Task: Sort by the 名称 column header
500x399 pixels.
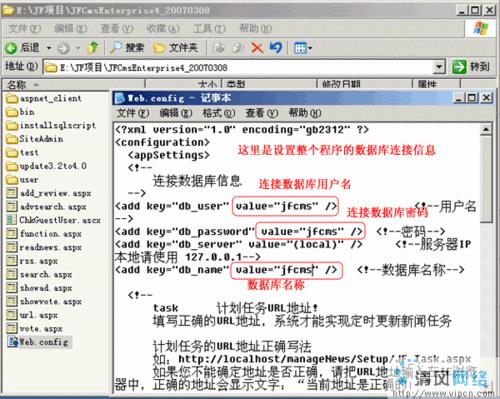Action: tap(73, 84)
